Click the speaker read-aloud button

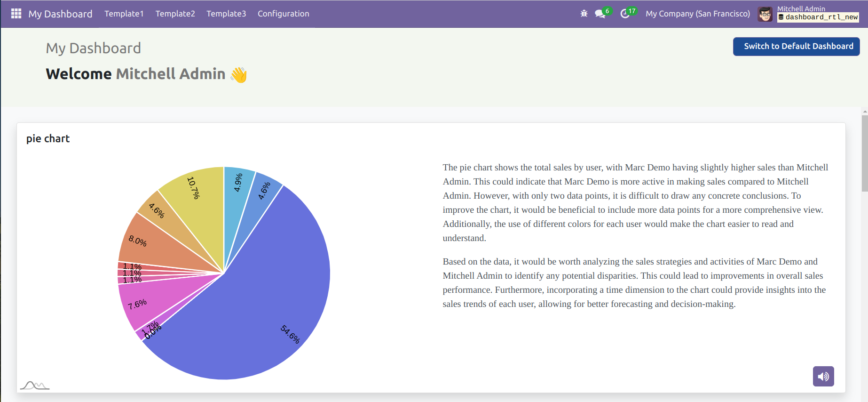(x=823, y=376)
